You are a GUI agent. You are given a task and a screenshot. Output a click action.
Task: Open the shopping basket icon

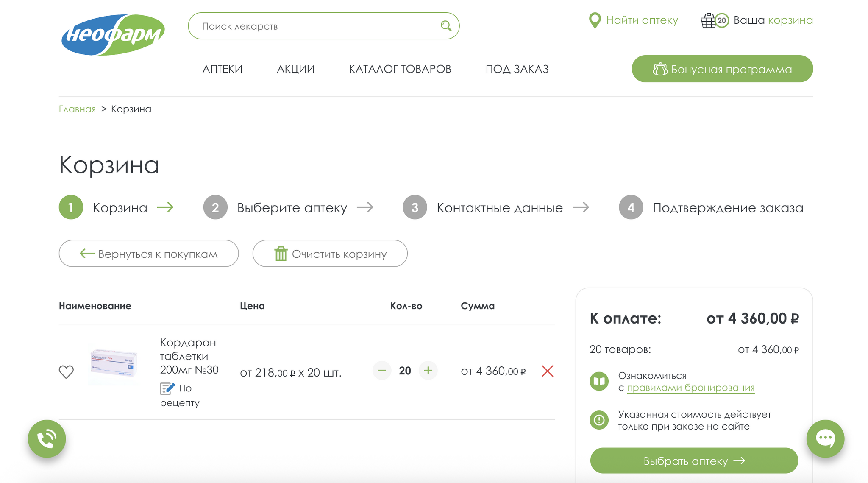[x=708, y=20]
